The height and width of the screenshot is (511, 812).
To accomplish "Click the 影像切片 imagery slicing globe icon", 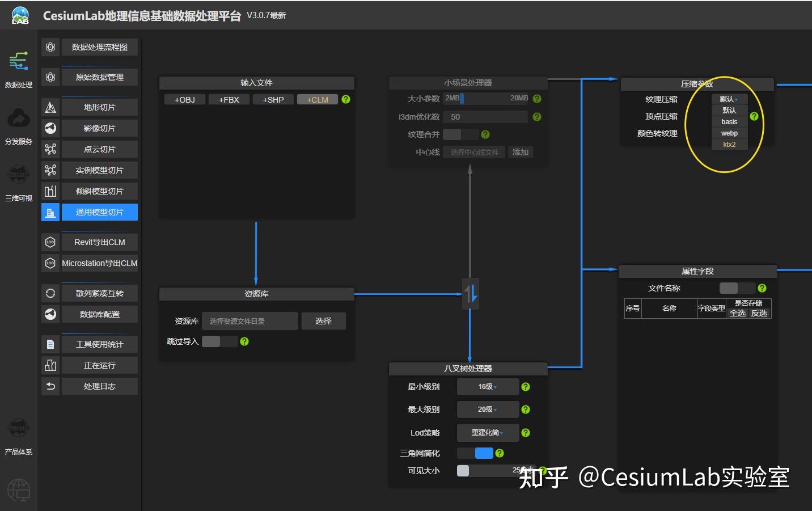I will coord(50,128).
